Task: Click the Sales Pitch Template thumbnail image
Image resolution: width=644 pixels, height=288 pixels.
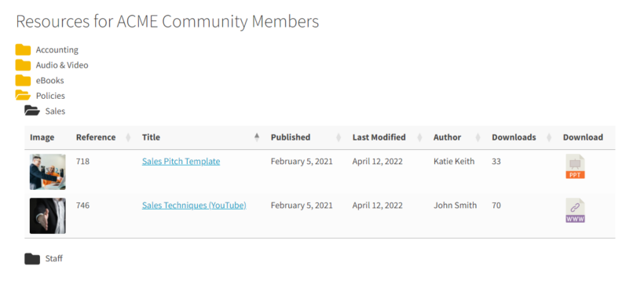Action: [48, 172]
